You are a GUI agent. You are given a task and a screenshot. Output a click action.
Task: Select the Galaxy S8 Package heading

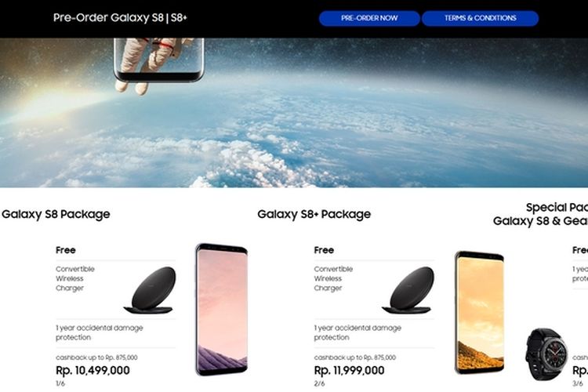pos(56,214)
